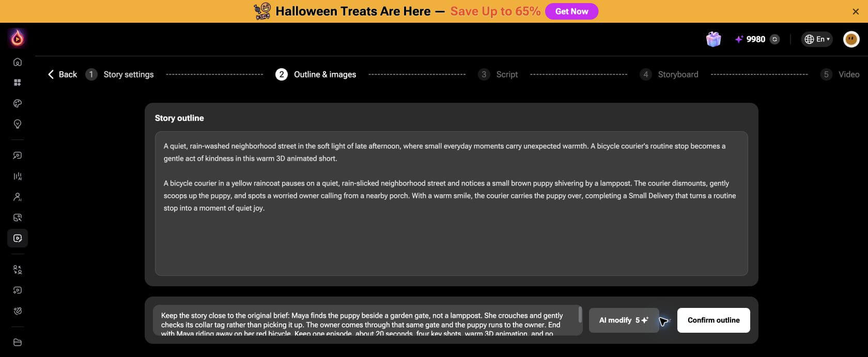This screenshot has width=868, height=357.
Task: Select the highlighted video story sidebar icon
Action: (x=18, y=238)
